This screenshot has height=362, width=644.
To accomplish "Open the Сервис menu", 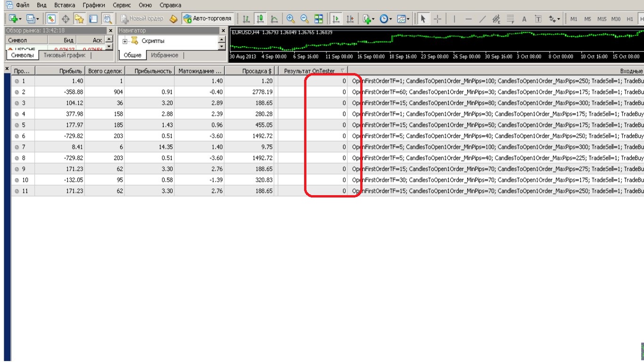I will 122,5.
